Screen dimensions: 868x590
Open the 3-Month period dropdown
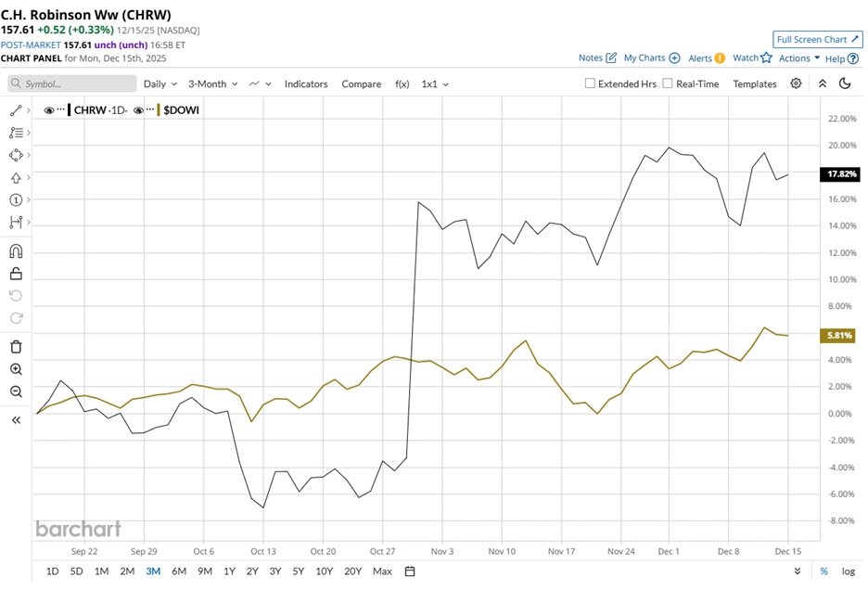coord(212,83)
